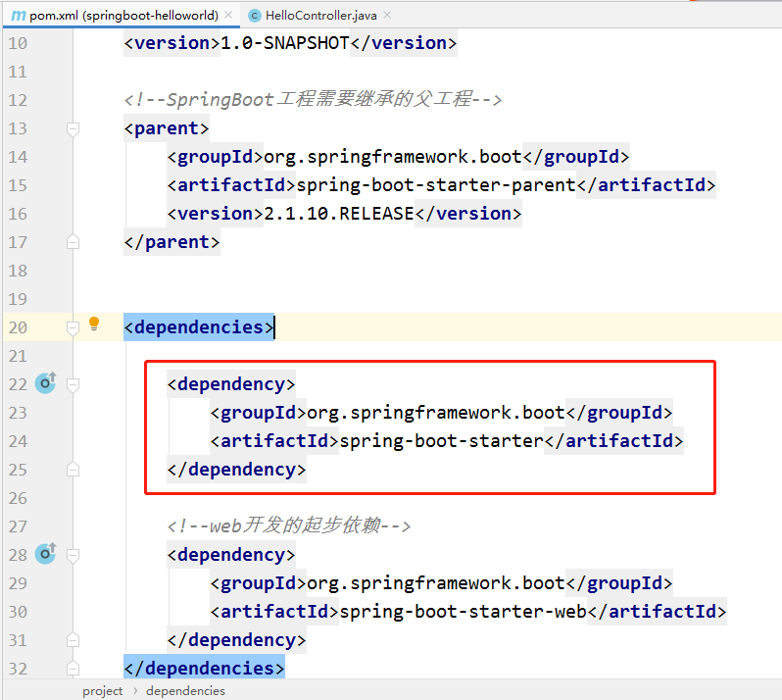Click the fold end marker at line 32
Image resolution: width=782 pixels, height=700 pixels.
(x=73, y=669)
